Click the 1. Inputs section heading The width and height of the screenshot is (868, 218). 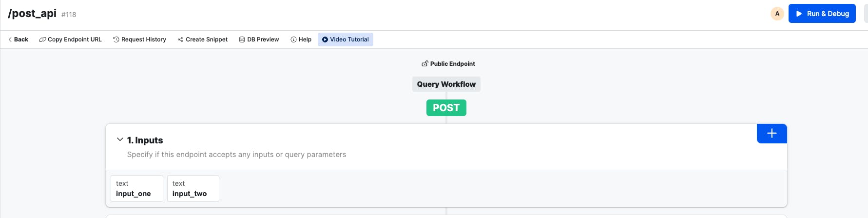coord(145,140)
